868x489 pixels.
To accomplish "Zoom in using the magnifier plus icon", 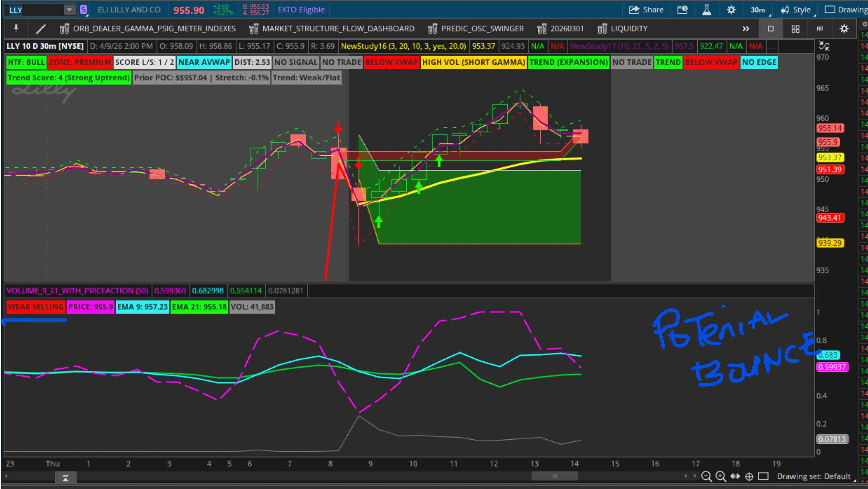I will (x=721, y=476).
